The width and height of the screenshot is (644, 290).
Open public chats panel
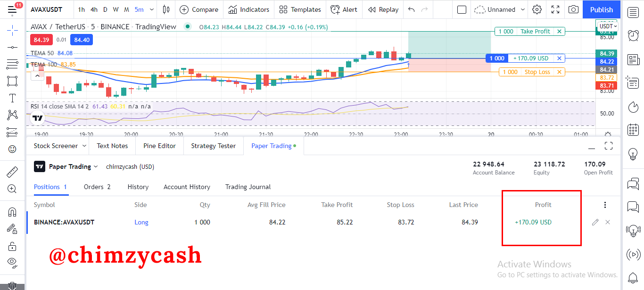[633, 183]
